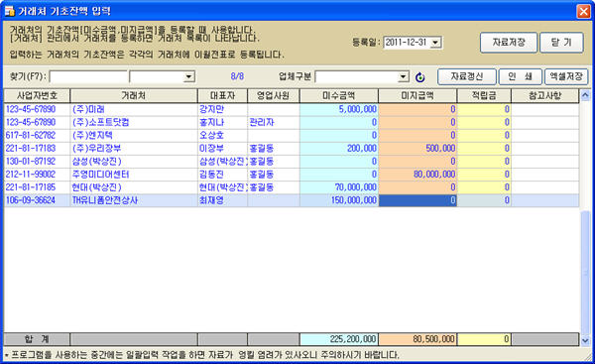Sort by 사업자번호 column header
Screen dimensions: 595x364
click(x=37, y=95)
